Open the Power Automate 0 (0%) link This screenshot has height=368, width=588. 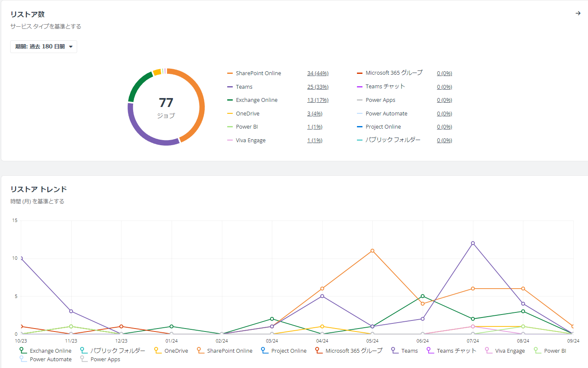(x=445, y=113)
